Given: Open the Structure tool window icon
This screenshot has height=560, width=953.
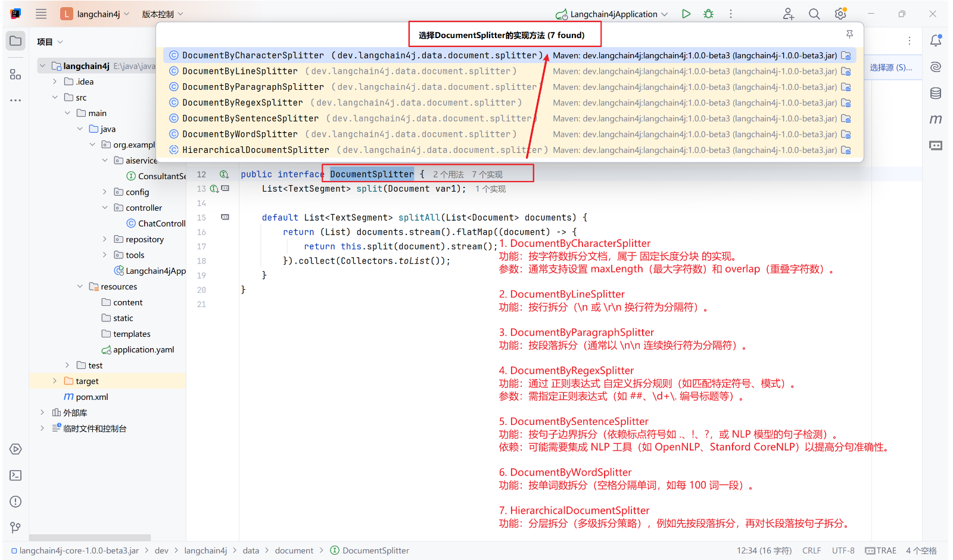Looking at the screenshot, I should [x=15, y=74].
